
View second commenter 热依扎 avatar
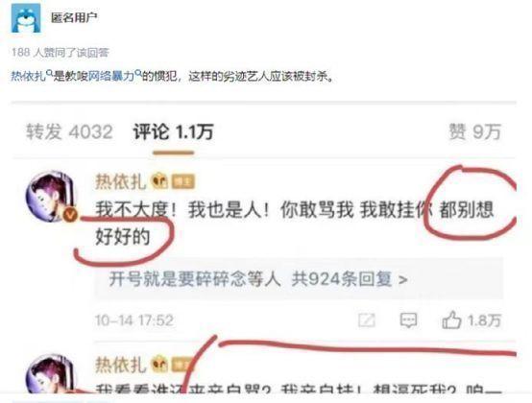[51, 374]
